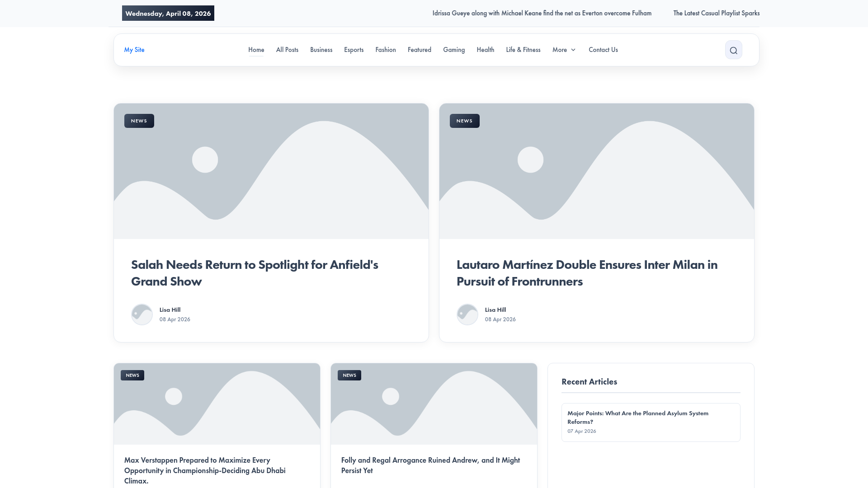Open recent article about Asylum System Reforms

point(637,417)
